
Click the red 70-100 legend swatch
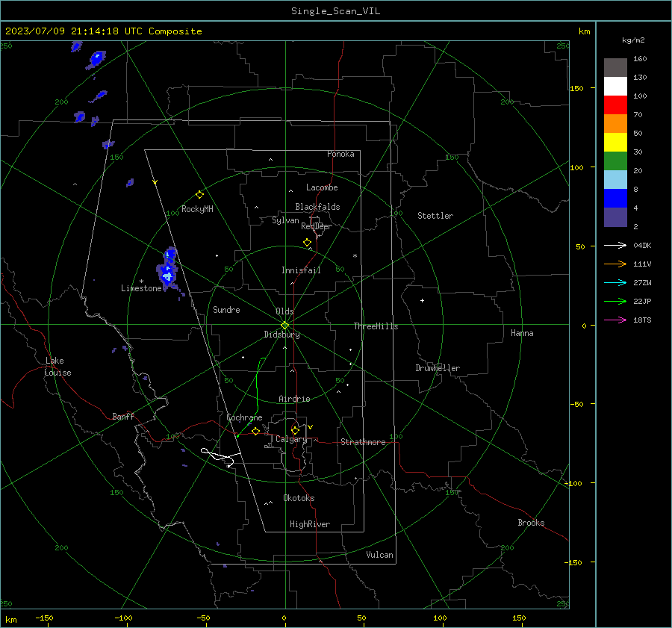pos(615,105)
